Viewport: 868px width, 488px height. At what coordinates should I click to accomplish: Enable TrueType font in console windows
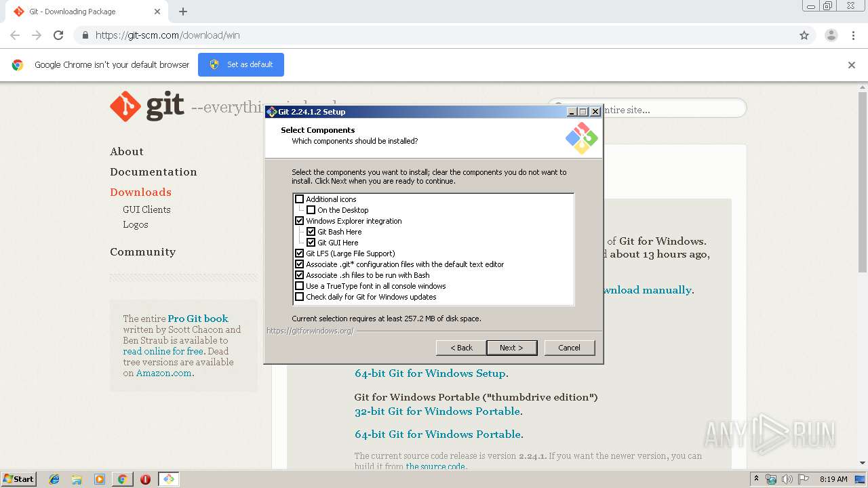tap(300, 286)
